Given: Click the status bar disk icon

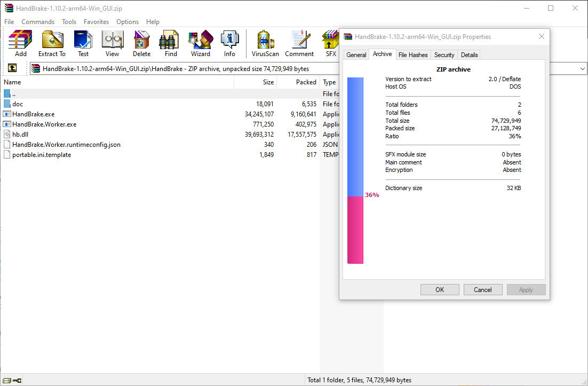Looking at the screenshot, I should (x=7, y=380).
